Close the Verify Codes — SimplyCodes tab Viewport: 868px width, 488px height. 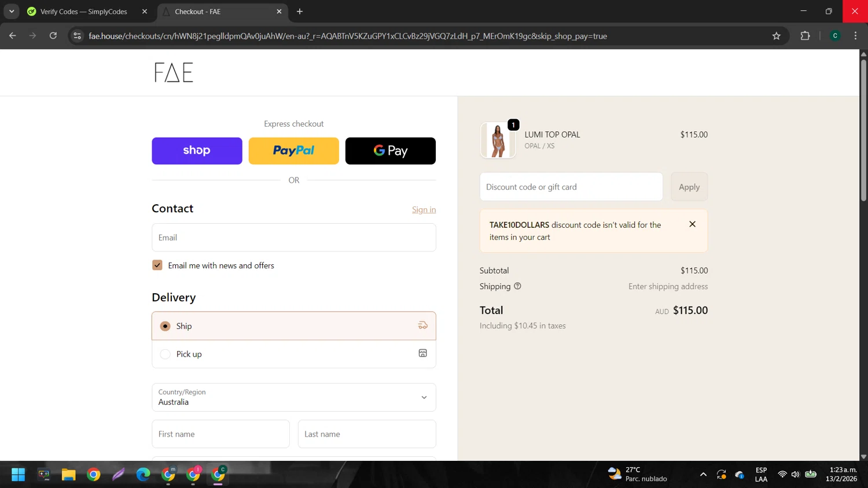145,12
